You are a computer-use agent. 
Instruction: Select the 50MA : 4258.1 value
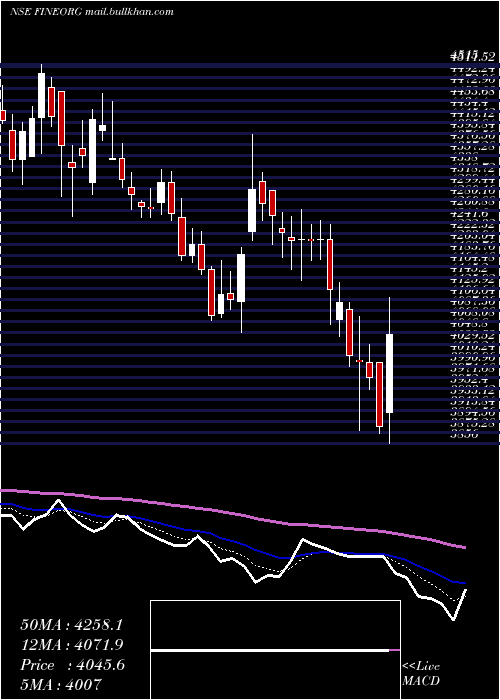pos(71,625)
